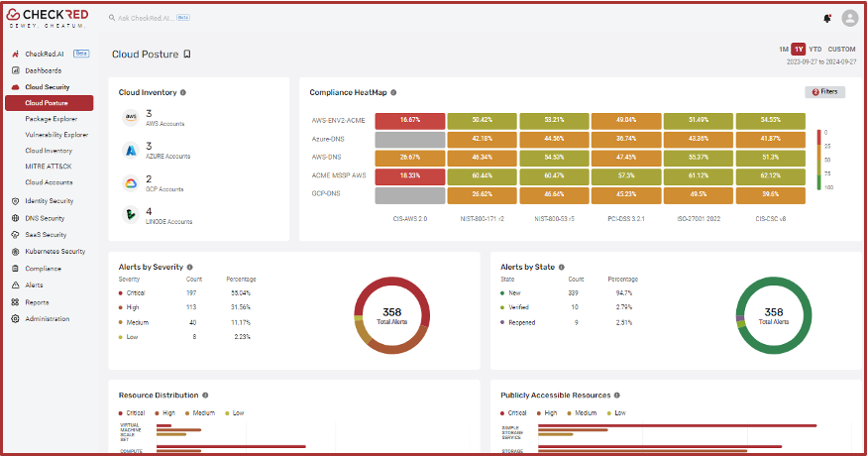The width and height of the screenshot is (868, 456).
Task: Click the Filters button
Action: click(x=824, y=92)
